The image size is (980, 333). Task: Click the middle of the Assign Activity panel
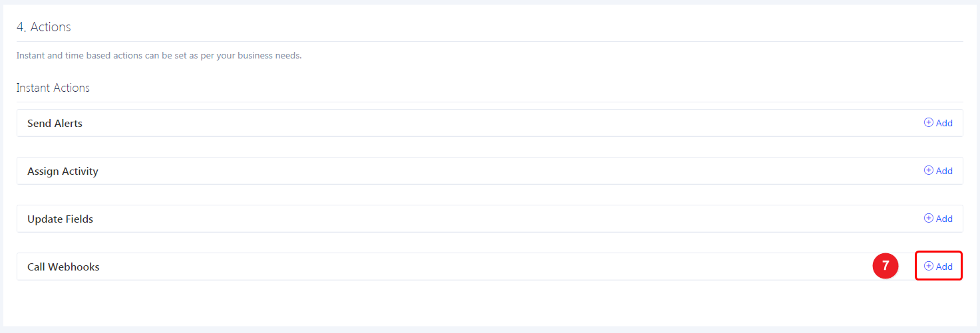(490, 171)
